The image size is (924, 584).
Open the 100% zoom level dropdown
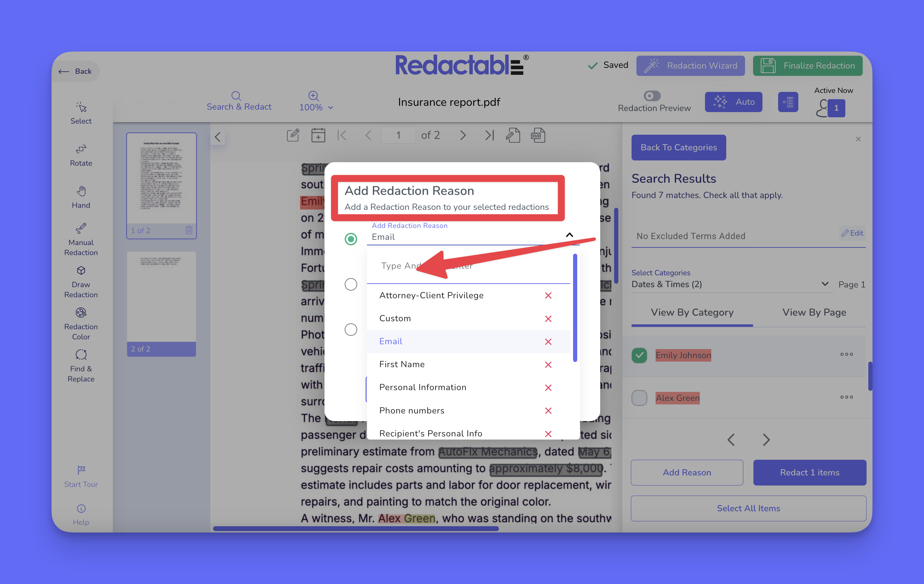(x=316, y=107)
